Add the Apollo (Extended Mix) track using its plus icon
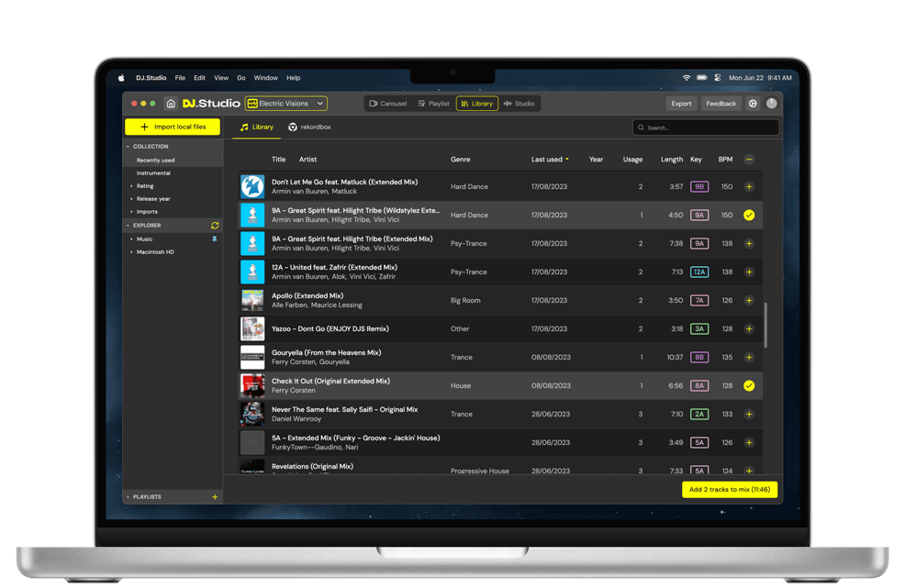 pyautogui.click(x=749, y=301)
